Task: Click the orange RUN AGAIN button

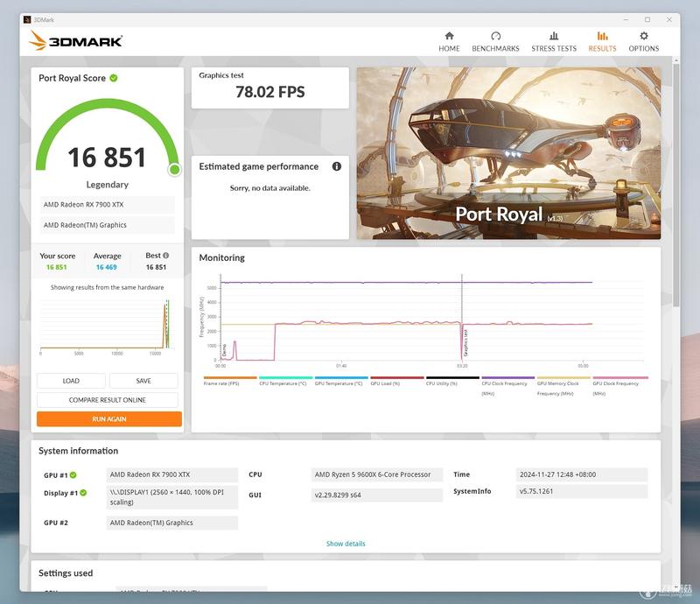Action: [108, 419]
